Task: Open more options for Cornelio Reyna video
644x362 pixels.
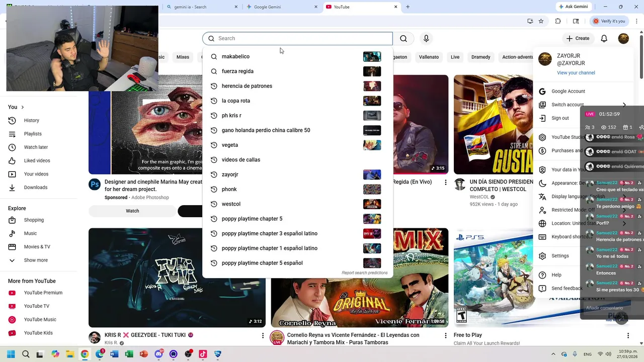Action: pos(445,335)
